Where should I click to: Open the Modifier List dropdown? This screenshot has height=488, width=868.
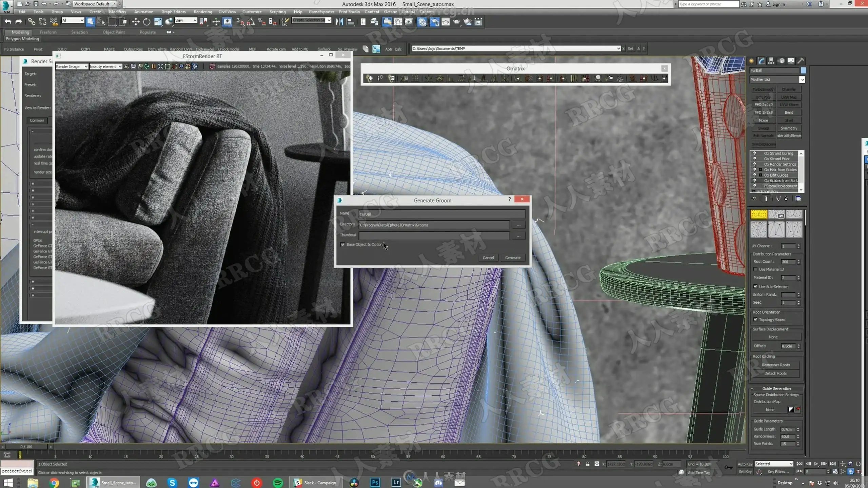click(x=802, y=80)
